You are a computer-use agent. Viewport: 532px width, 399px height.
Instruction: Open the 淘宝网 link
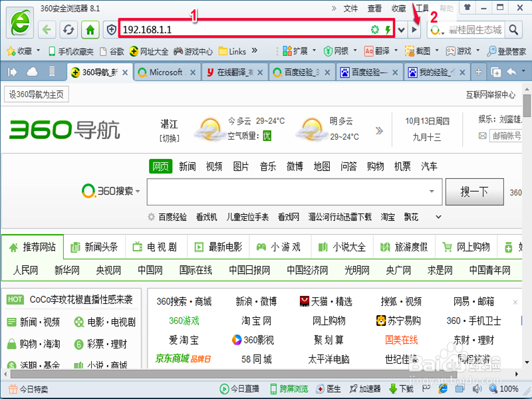(256, 321)
